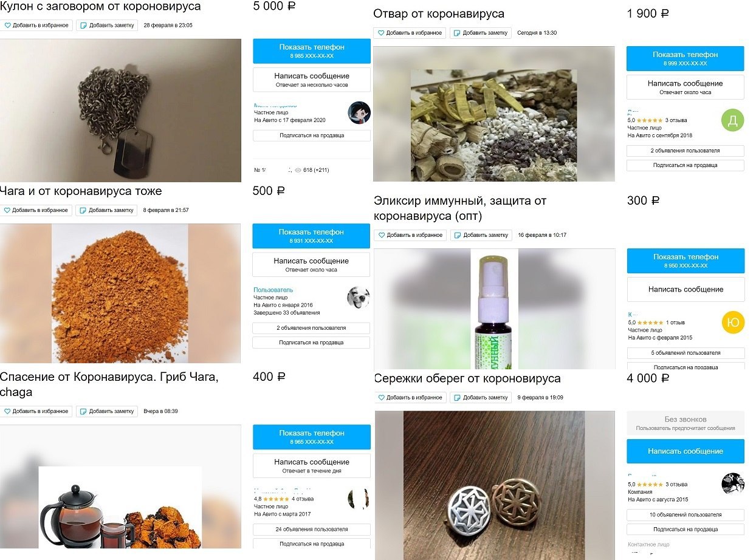The image size is (756, 560).
Task: Open the green Д seller avatar
Action: [732, 120]
